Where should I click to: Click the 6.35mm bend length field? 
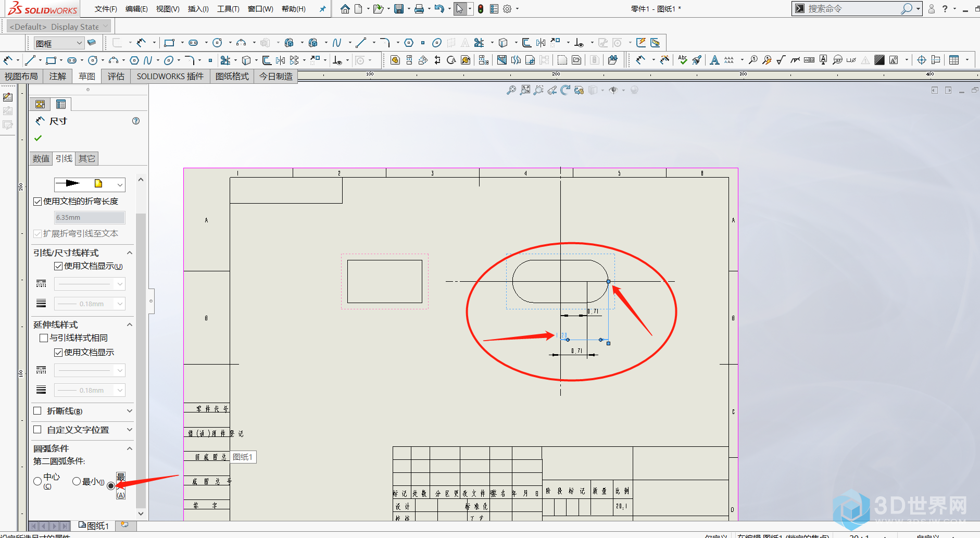tap(90, 218)
